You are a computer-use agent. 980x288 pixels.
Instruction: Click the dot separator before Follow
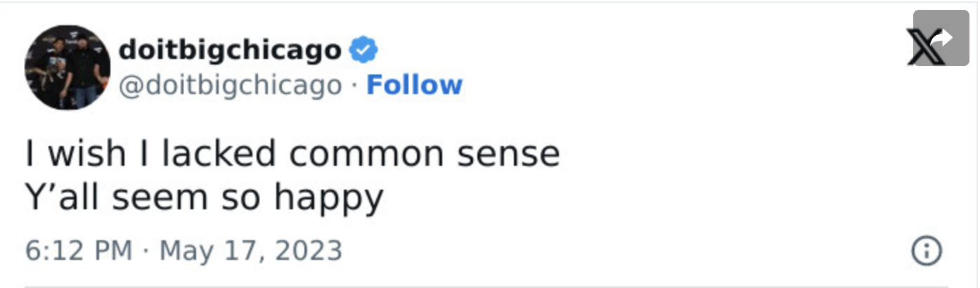(355, 86)
